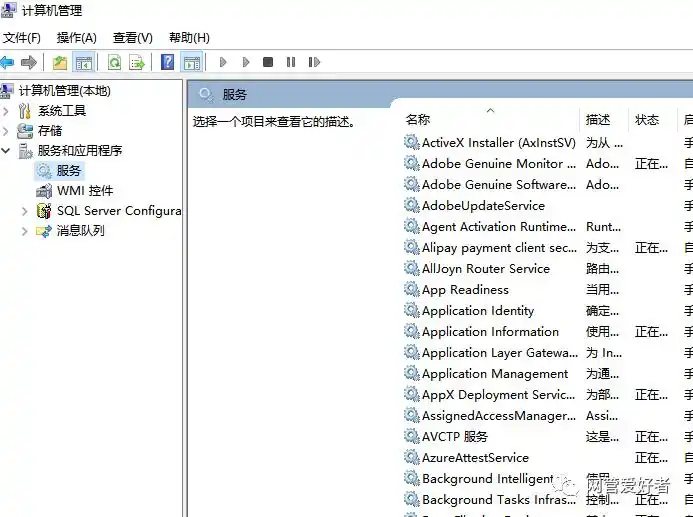Click the Start Service play icon
This screenshot has width=693, height=517.
pos(223,62)
